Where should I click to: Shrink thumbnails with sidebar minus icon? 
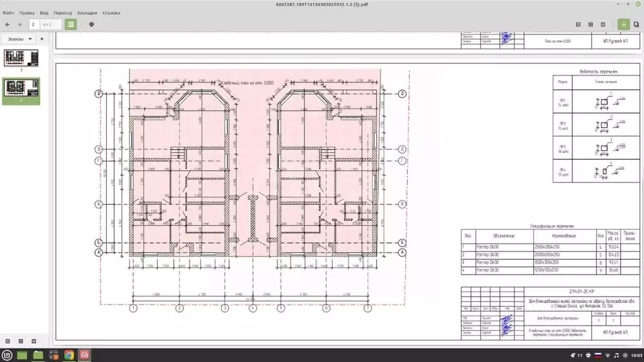tap(8, 341)
